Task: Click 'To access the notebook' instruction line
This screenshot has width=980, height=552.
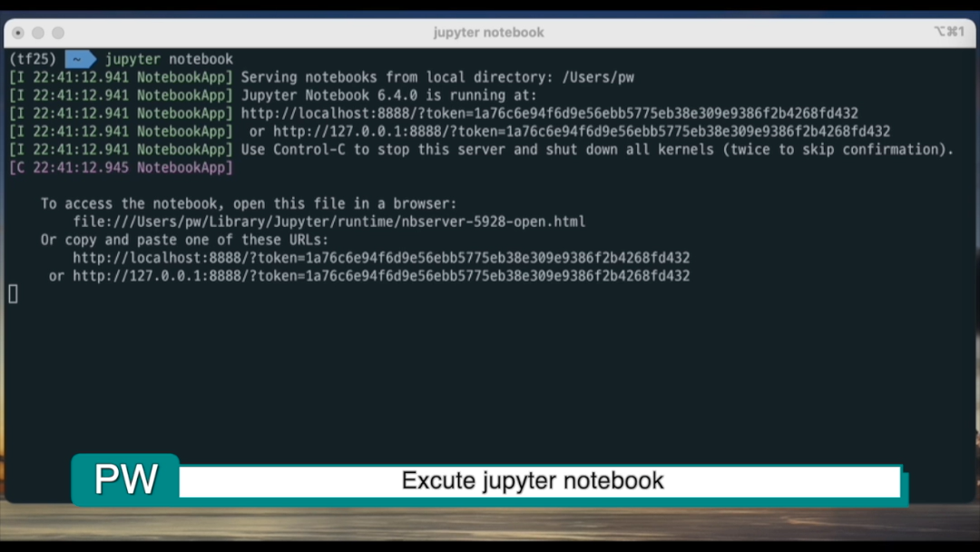Action: coord(249,203)
